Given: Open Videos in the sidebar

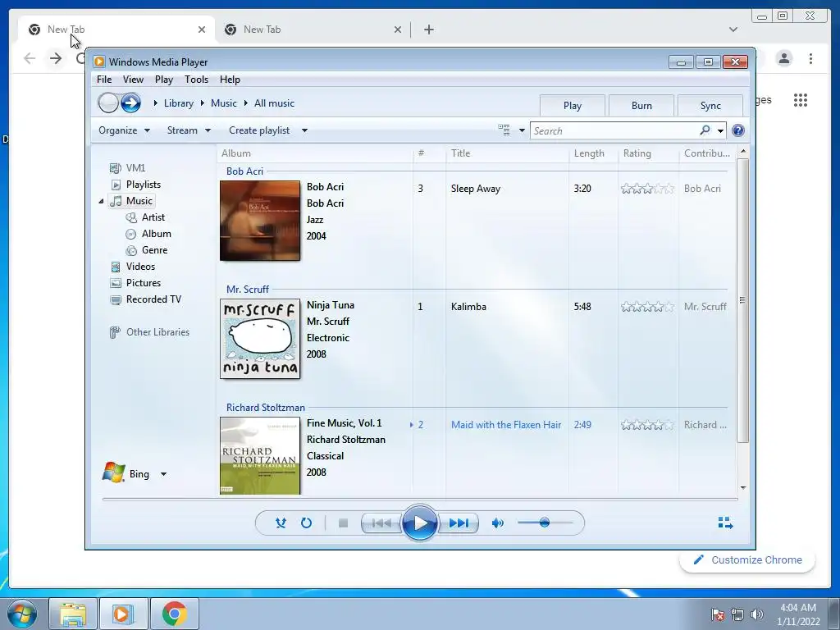Looking at the screenshot, I should (x=140, y=267).
